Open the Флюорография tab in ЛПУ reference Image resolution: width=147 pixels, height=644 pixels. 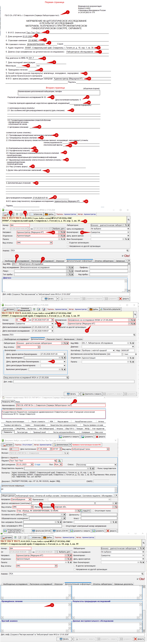pyautogui.click(x=39, y=425)
